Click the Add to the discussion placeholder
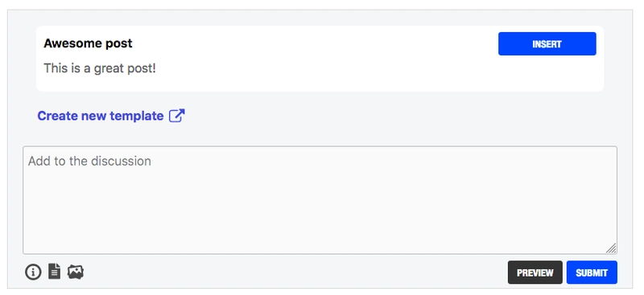Image resolution: width=644 pixels, height=295 pixels. tap(89, 161)
